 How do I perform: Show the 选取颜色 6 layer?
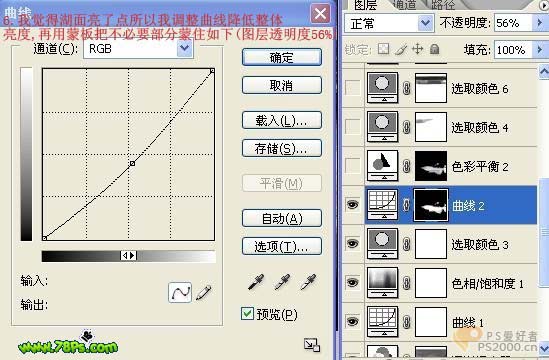pos(353,88)
